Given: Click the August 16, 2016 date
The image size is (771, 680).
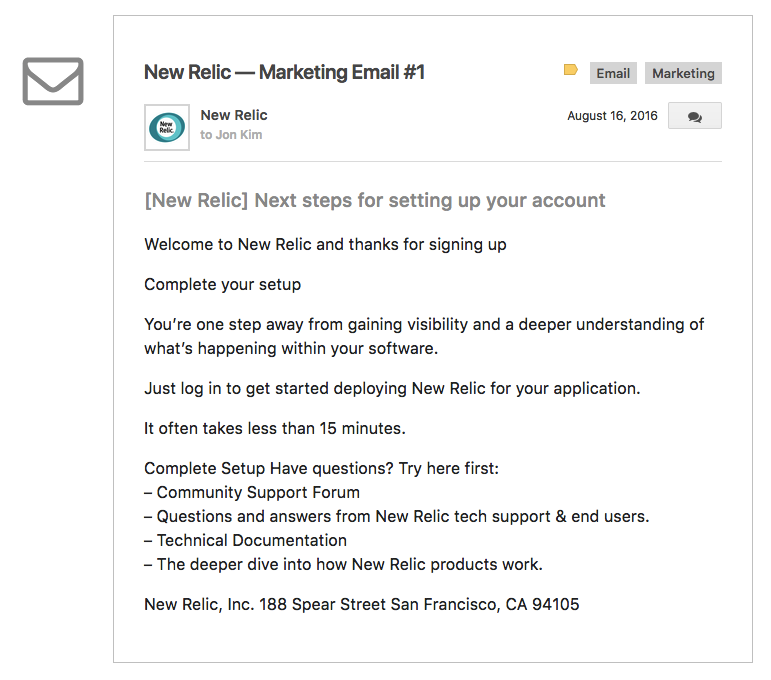Looking at the screenshot, I should tap(612, 116).
